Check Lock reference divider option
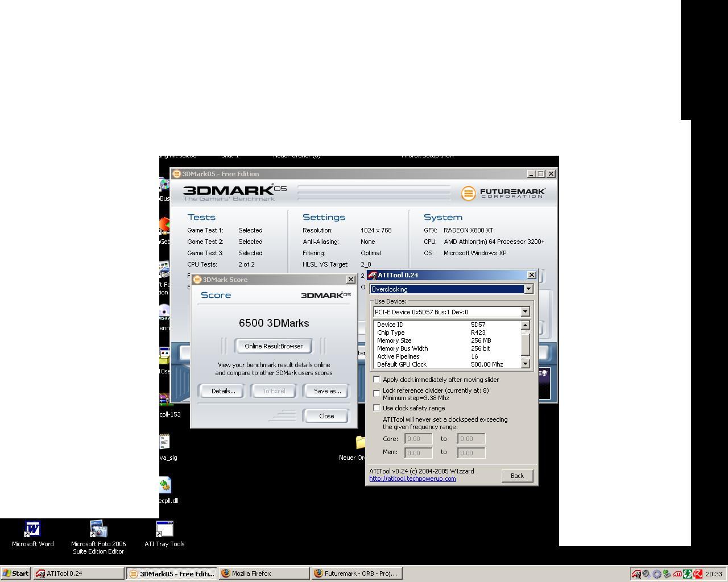The height and width of the screenshot is (582, 728). 377,393
